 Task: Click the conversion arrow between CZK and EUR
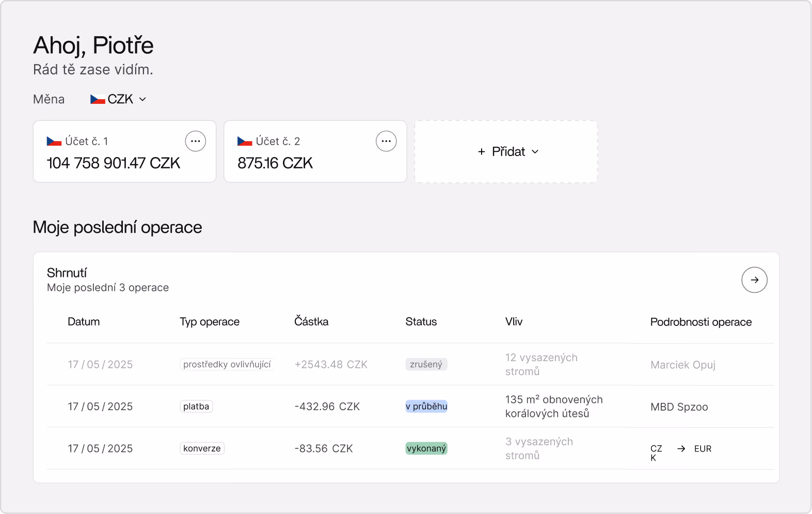681,448
